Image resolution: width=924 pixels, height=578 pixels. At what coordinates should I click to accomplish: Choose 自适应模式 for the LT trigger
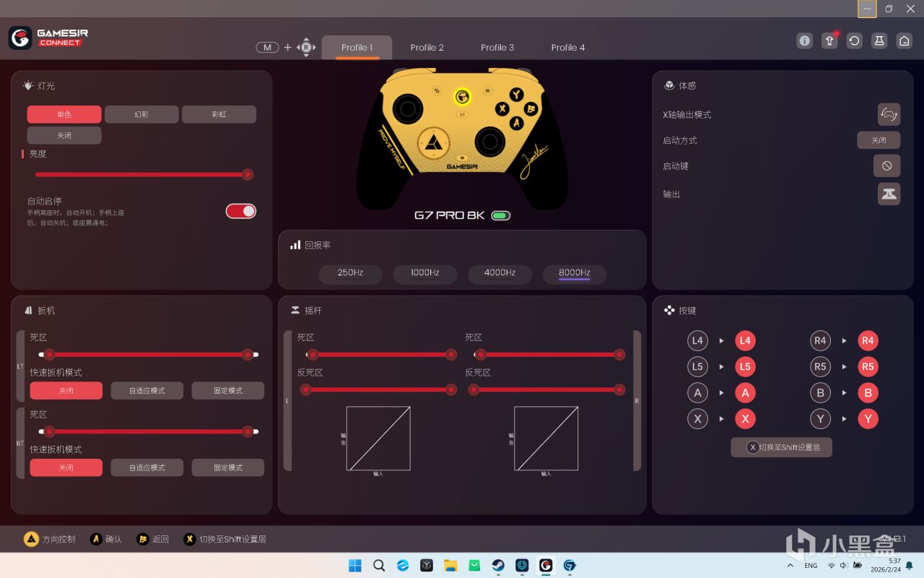(x=147, y=391)
